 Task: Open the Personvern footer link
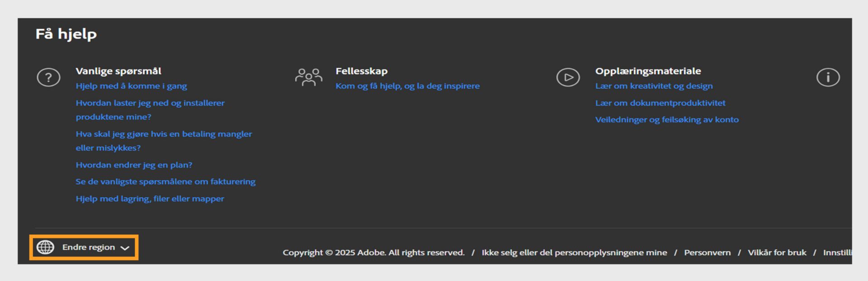(707, 252)
